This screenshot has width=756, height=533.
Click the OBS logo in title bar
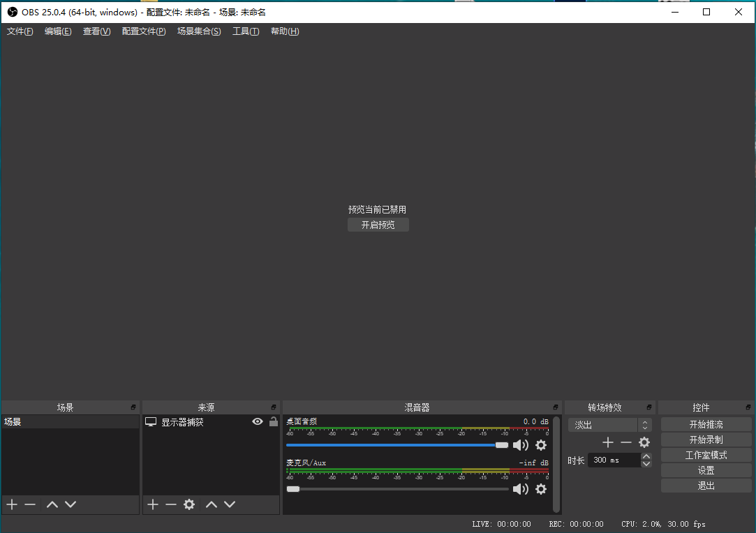tap(12, 12)
